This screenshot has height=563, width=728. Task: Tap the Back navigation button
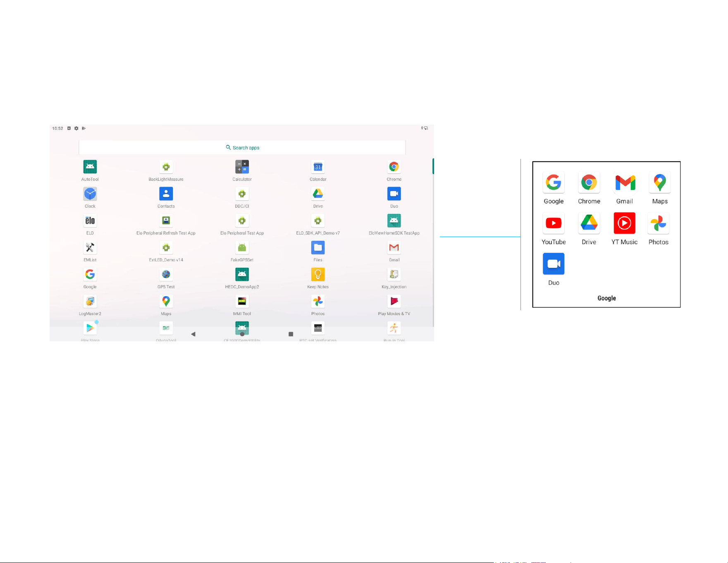193,334
